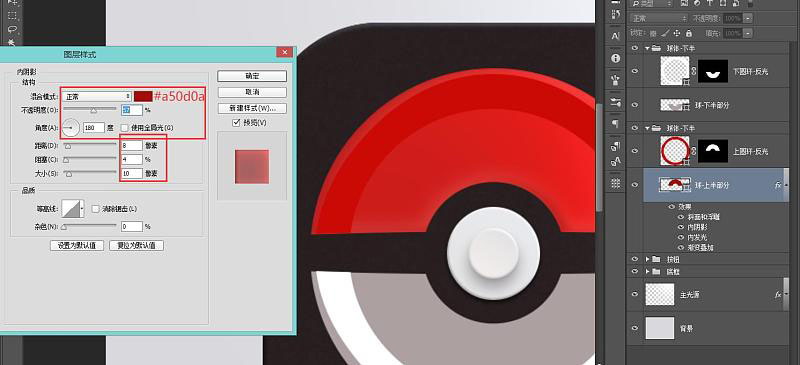The height and width of the screenshot is (365, 800).
Task: Open the Info panel icon
Action: coord(615,58)
